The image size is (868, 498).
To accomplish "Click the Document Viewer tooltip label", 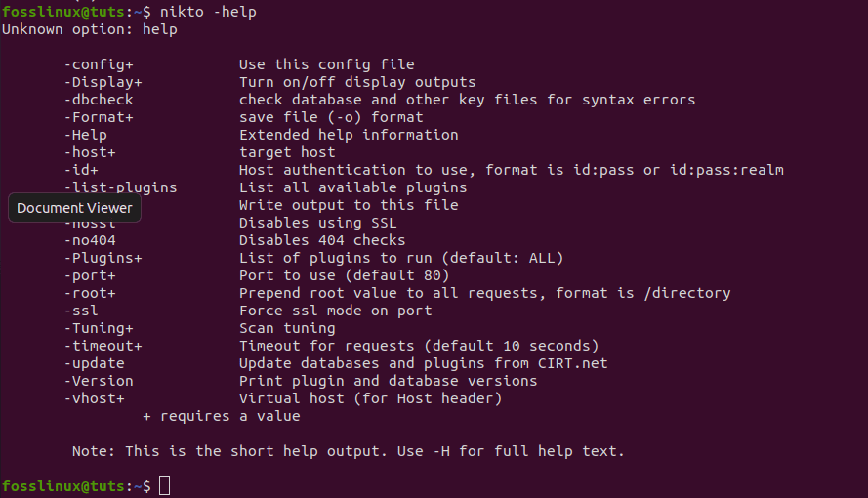I will (x=74, y=208).
